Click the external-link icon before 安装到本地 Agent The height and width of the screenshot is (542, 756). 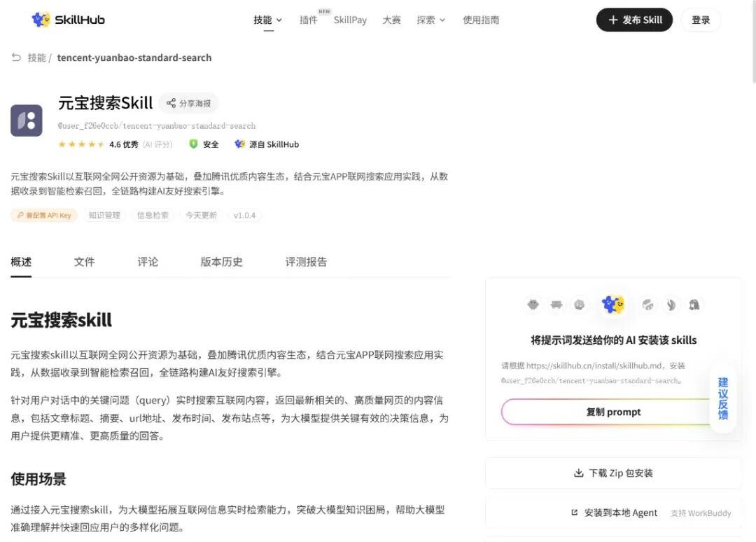[x=574, y=512]
